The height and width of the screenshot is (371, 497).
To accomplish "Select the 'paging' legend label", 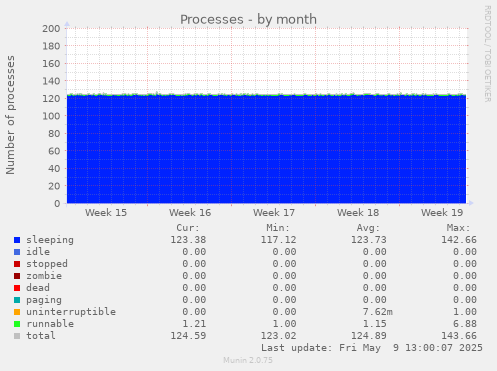I will (x=44, y=300).
